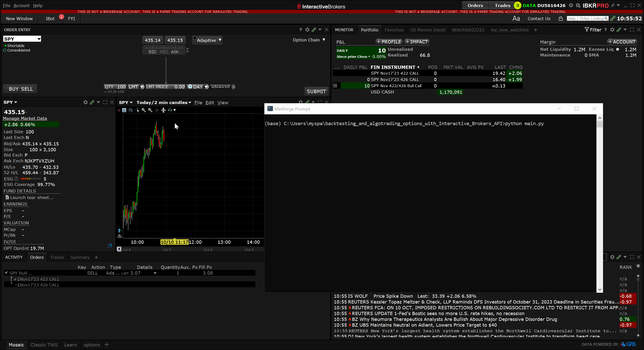Click the font size Aa icon

point(516,19)
